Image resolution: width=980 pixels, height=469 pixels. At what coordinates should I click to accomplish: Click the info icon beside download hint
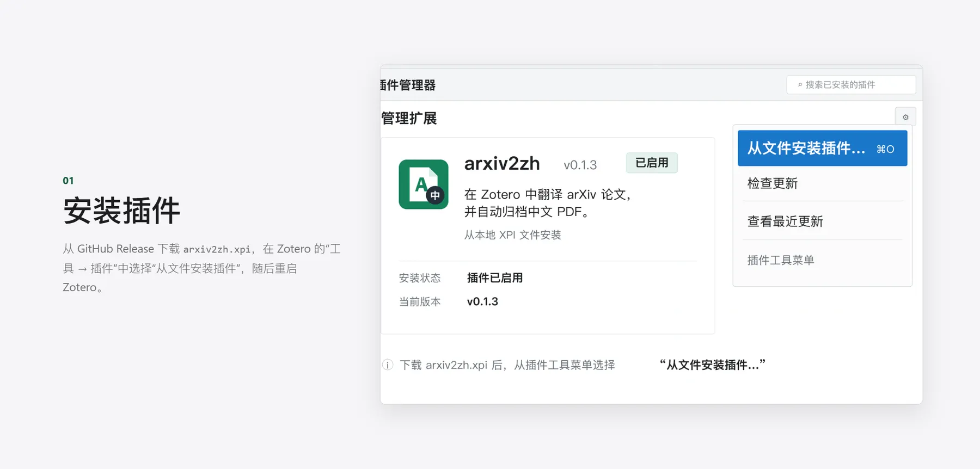pos(388,365)
